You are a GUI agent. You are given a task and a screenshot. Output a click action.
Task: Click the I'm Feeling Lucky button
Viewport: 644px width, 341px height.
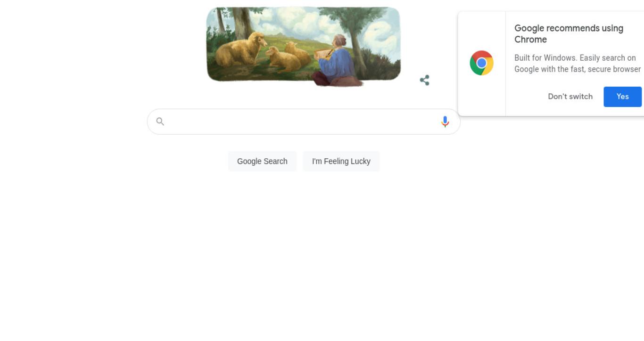point(341,161)
